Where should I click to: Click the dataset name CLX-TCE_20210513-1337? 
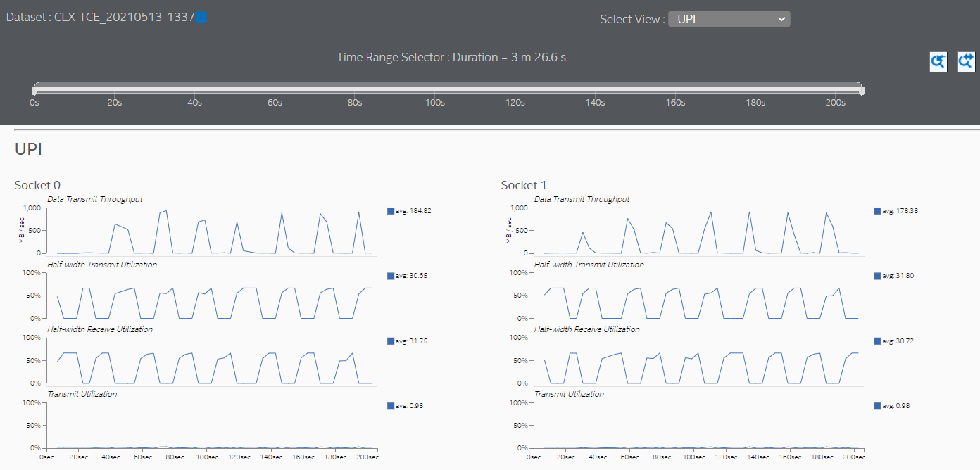pos(124,17)
